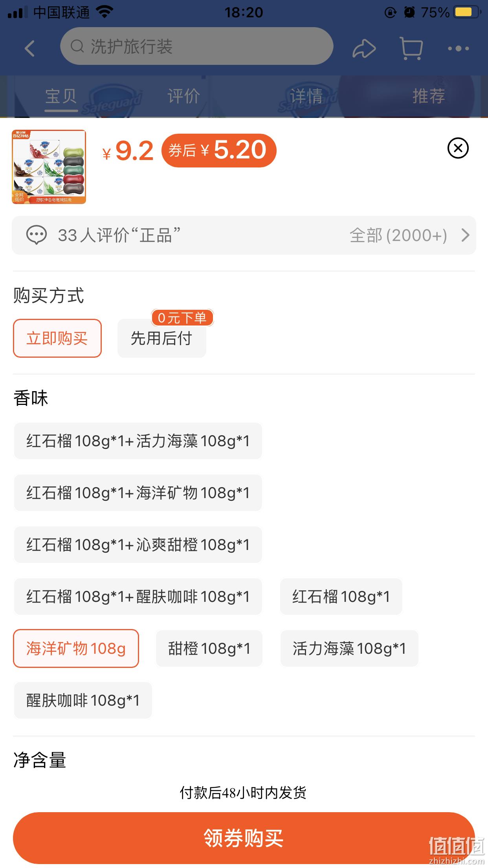Screen dimensions: 488x868
Task: Open the soap product thumbnail image
Action: (49, 167)
